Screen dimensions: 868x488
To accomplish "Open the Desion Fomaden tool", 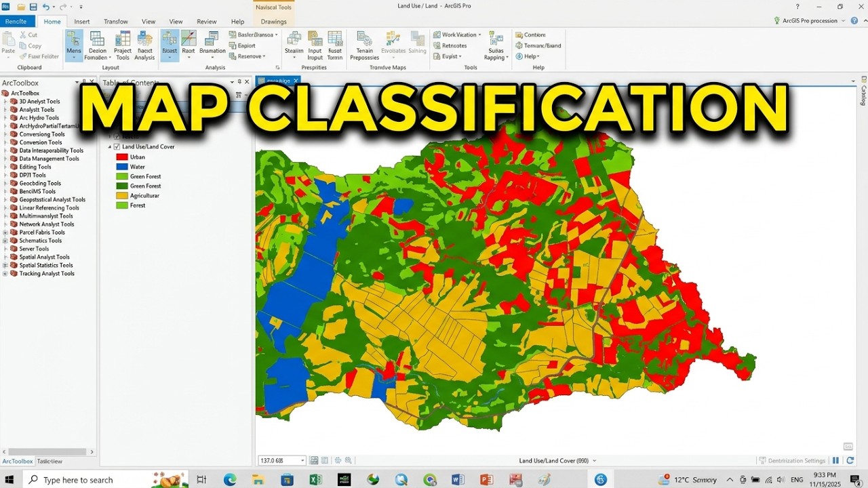I will 97,45.
